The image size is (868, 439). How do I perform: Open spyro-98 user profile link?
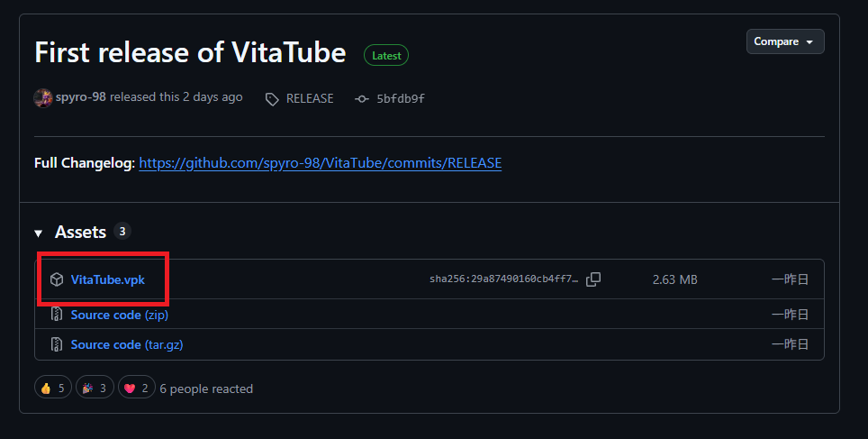coord(81,97)
